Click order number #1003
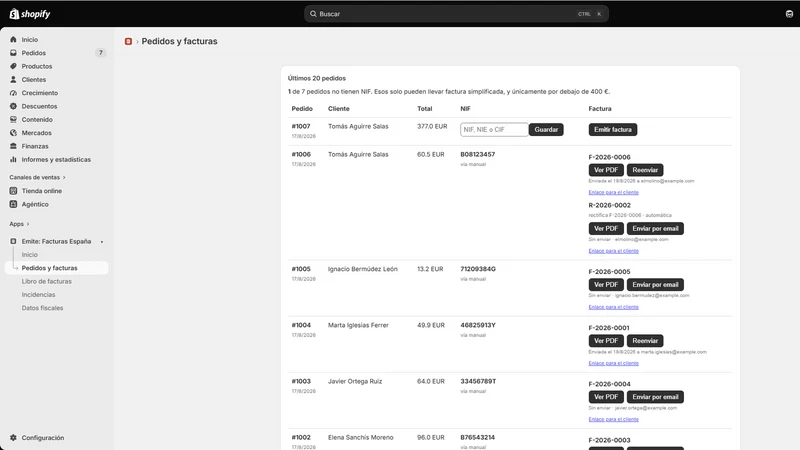Viewport: 800px width, 450px height. click(x=301, y=381)
